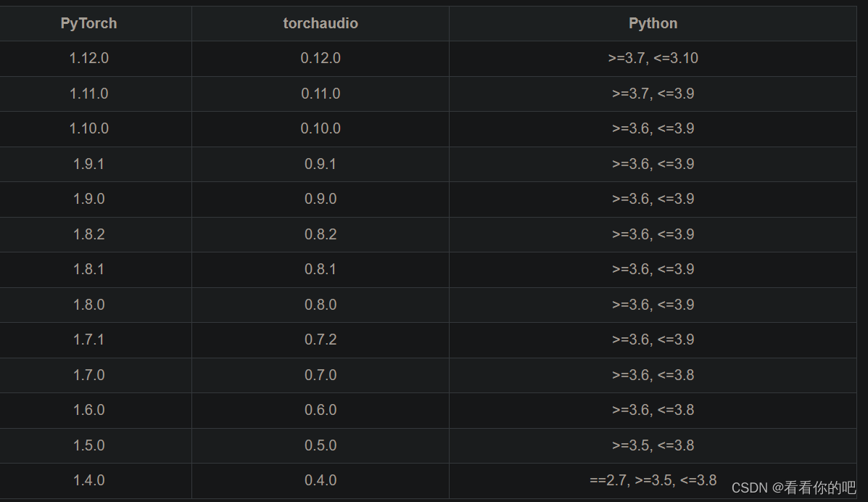The image size is (868, 502).
Task: Click the Python column header
Action: click(x=652, y=23)
